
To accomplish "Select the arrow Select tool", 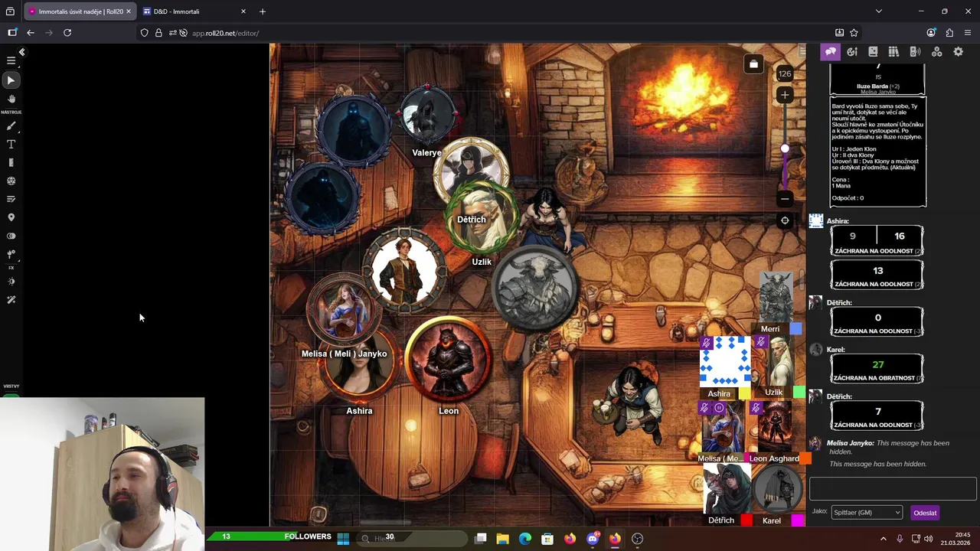I will [11, 80].
